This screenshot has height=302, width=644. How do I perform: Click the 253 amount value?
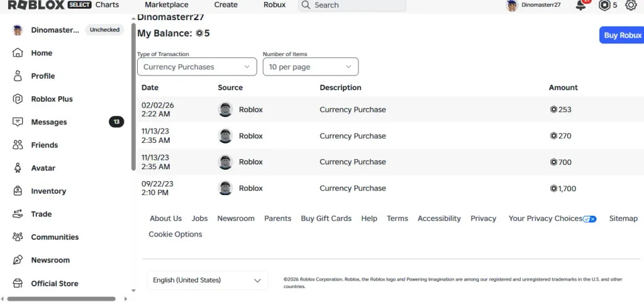565,109
